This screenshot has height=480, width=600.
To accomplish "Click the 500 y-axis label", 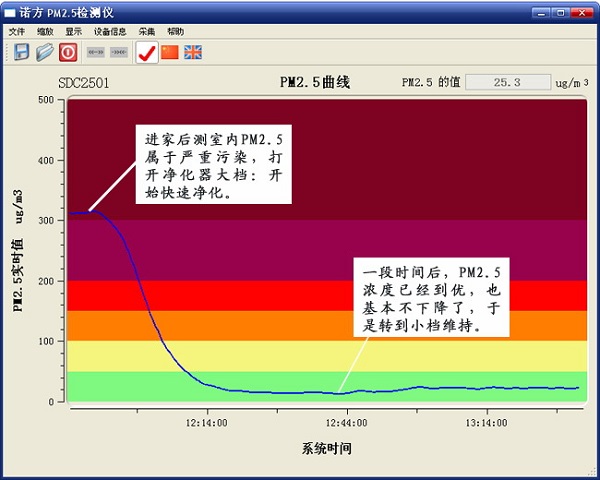I will click(x=46, y=100).
